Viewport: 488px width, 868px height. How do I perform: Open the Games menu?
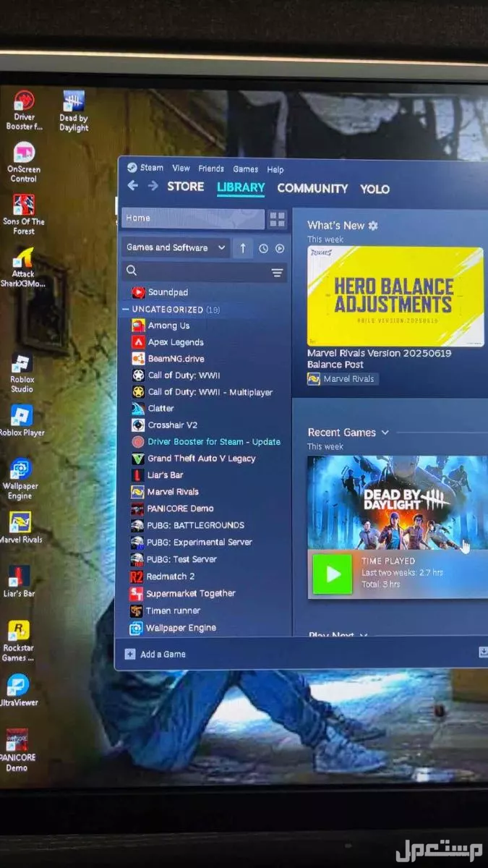[245, 169]
